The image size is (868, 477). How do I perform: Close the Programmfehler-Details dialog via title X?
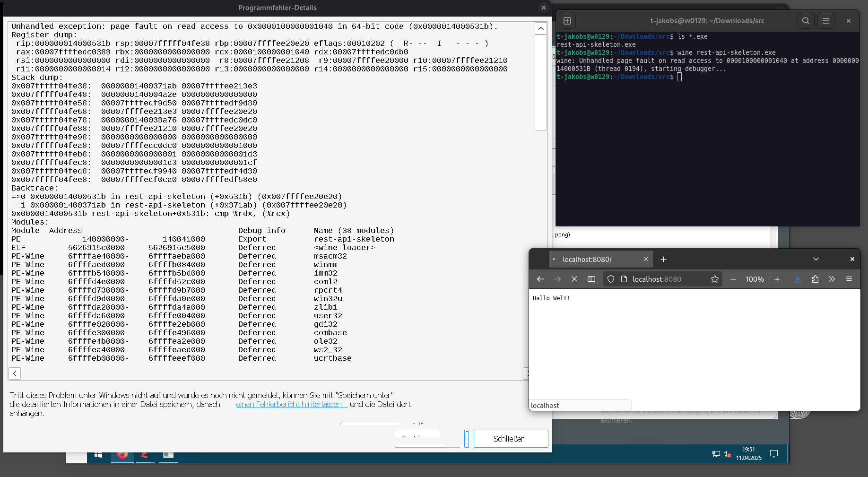tap(544, 8)
